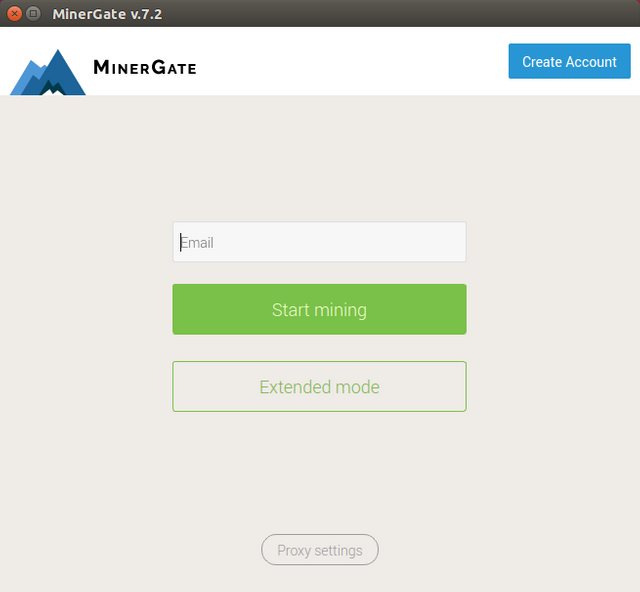Click the Create Account button
640x592 pixels.
pos(569,61)
